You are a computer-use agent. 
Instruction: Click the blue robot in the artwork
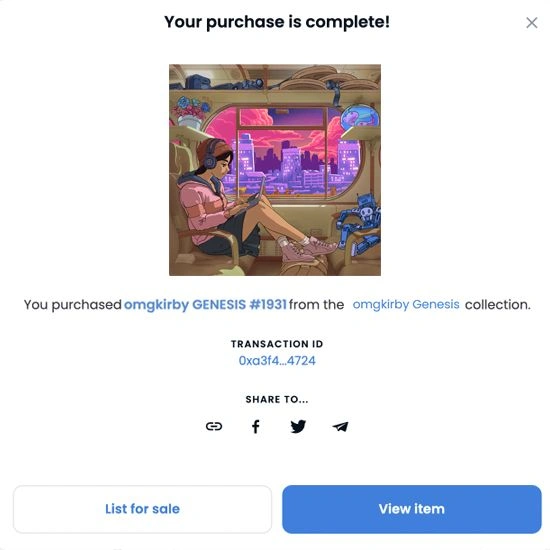360,224
